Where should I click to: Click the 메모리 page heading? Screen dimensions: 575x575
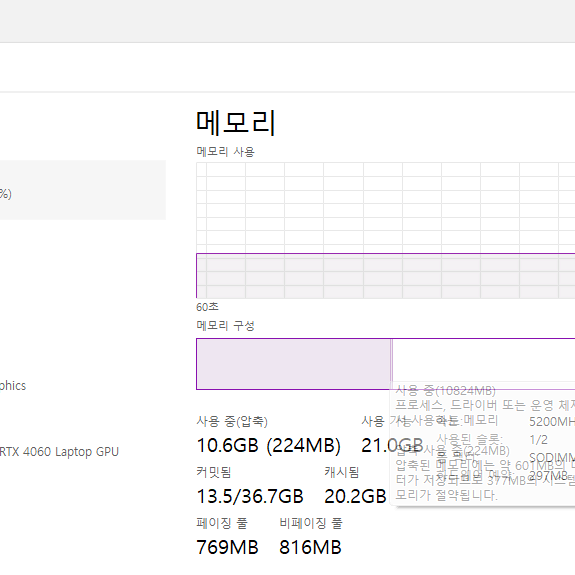pyautogui.click(x=236, y=123)
